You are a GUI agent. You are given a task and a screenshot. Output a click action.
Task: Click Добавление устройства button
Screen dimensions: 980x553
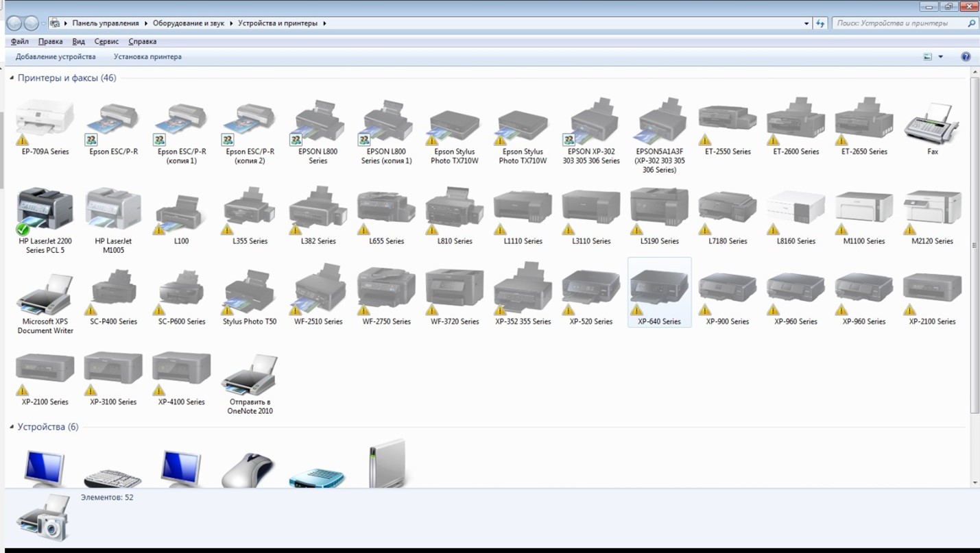[56, 57]
